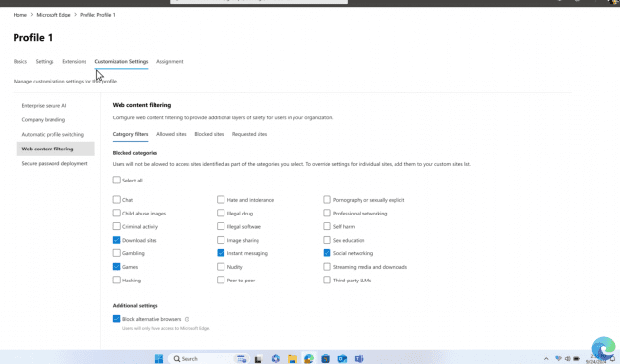Select the Category filters sub-tab
620x364 pixels.
click(130, 134)
